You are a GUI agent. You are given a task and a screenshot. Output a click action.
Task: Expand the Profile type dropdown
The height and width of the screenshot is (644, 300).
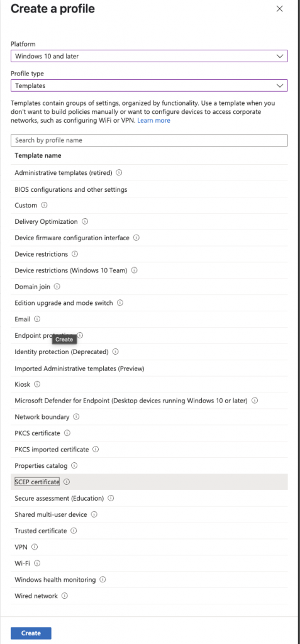149,86
